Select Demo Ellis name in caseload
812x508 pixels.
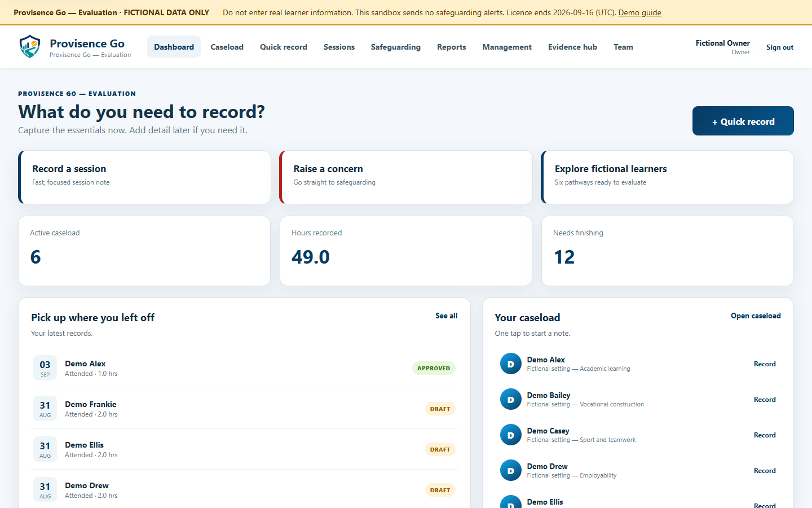pyautogui.click(x=545, y=502)
